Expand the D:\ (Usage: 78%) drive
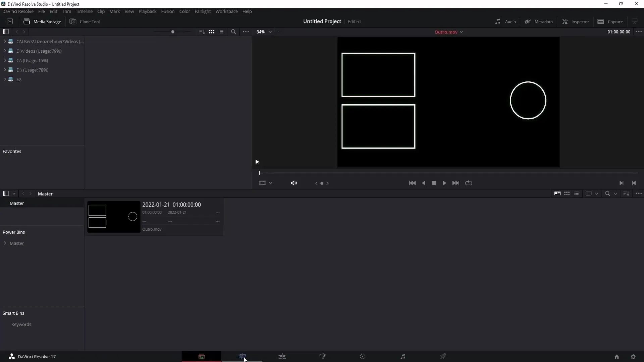 5,70
